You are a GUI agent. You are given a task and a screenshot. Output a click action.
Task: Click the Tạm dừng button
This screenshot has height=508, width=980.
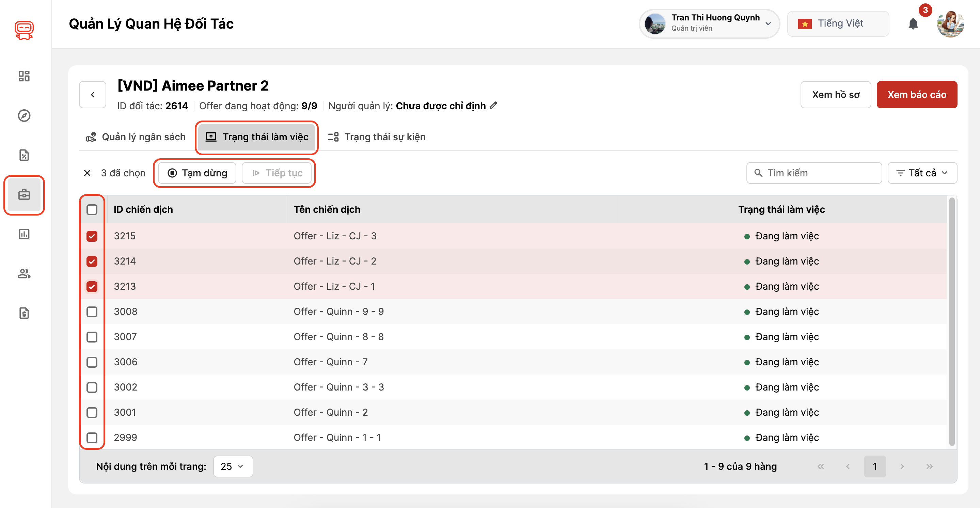click(197, 173)
